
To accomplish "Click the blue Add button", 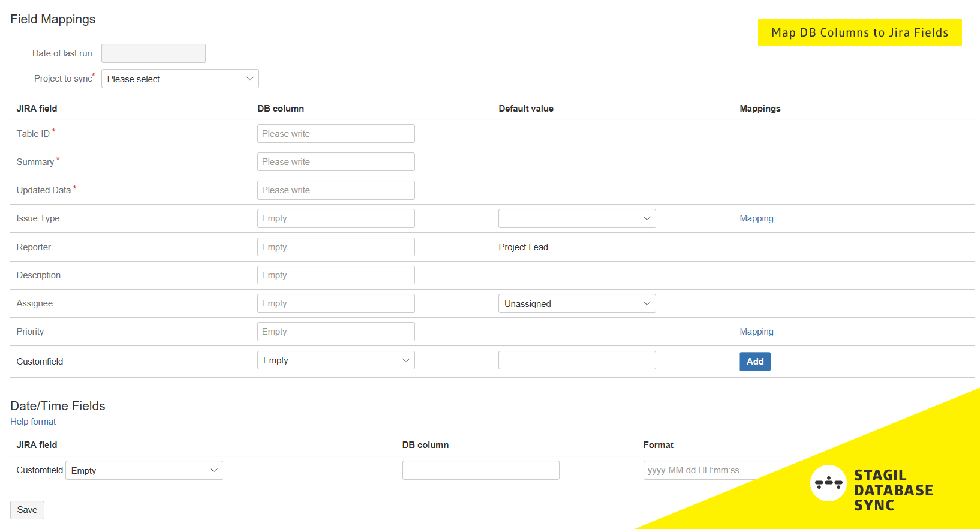I will point(755,362).
